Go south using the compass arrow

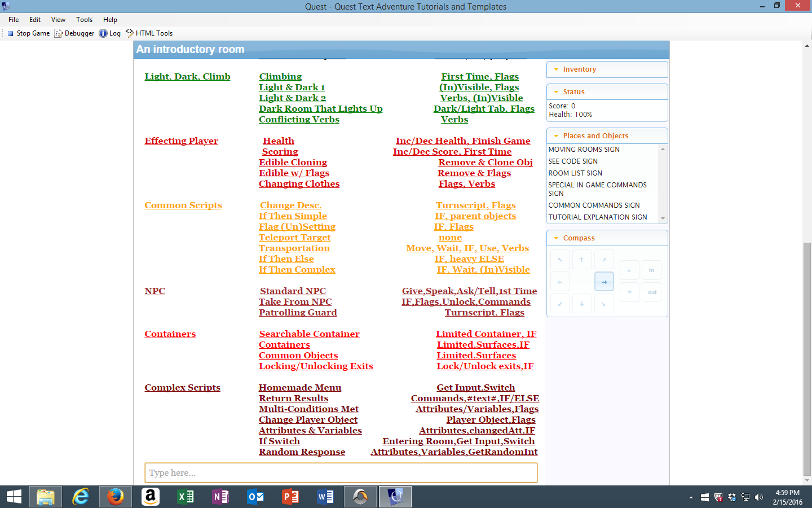[582, 304]
